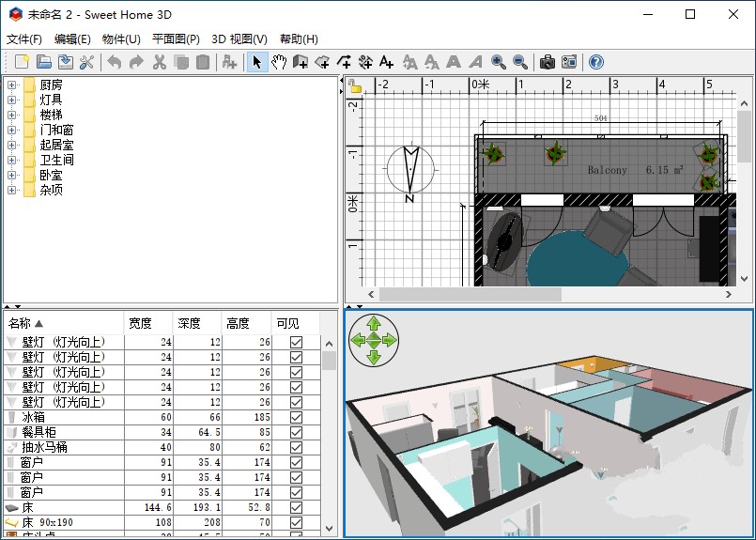The width and height of the screenshot is (756, 540).
Task: Open a home file via the toolbar
Action: click(44, 62)
